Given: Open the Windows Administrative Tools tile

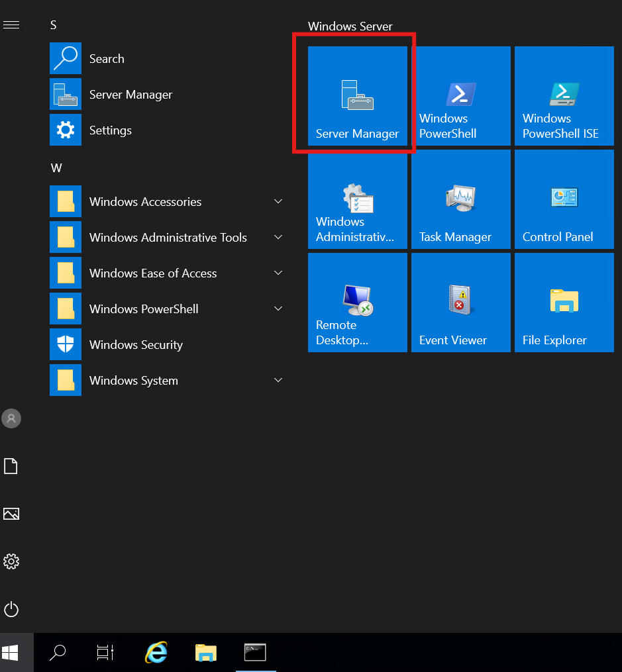Looking at the screenshot, I should point(357,200).
